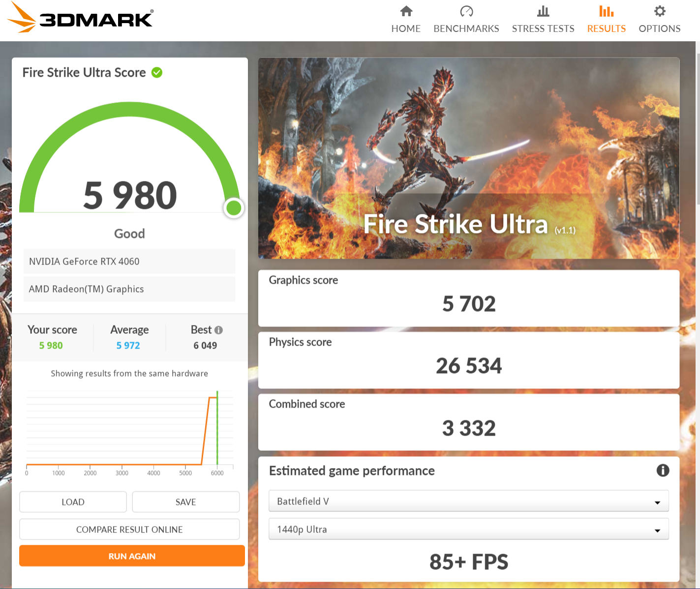Click the Fire Strike Ultra banner image
The image size is (700, 589).
[468, 158]
